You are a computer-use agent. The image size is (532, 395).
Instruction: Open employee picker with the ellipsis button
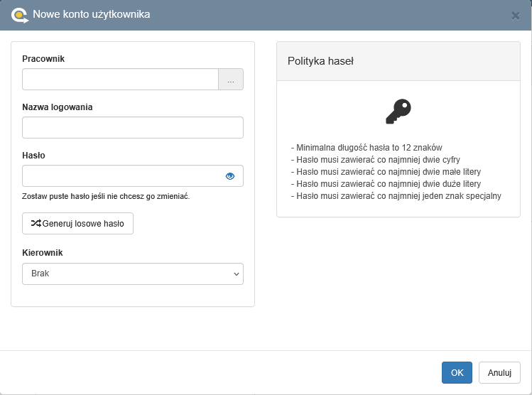[x=231, y=80]
